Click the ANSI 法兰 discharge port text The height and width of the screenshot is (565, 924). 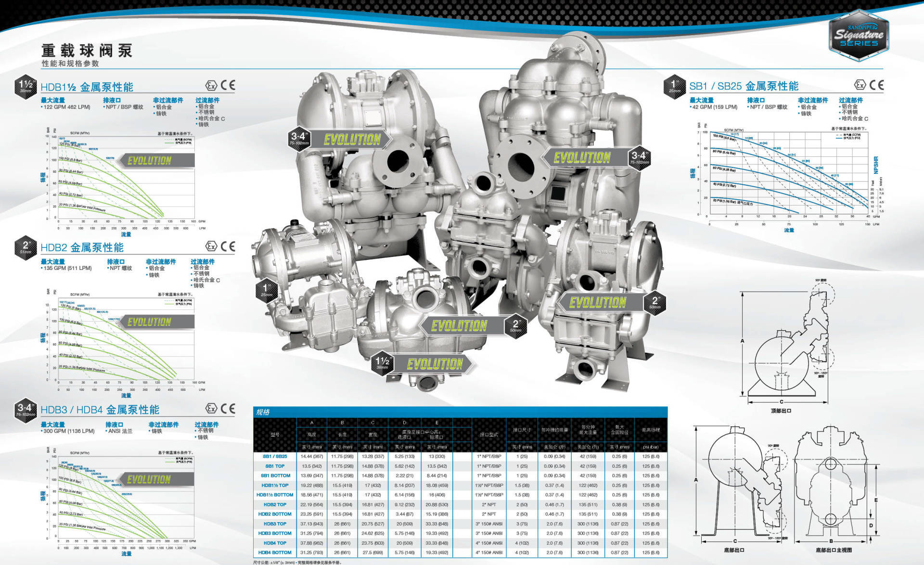[x=119, y=431]
